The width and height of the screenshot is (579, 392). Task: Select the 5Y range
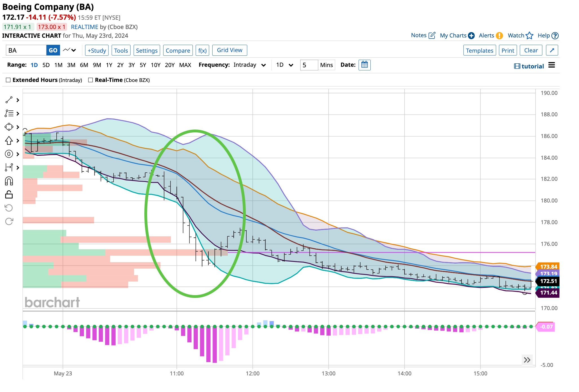[143, 65]
